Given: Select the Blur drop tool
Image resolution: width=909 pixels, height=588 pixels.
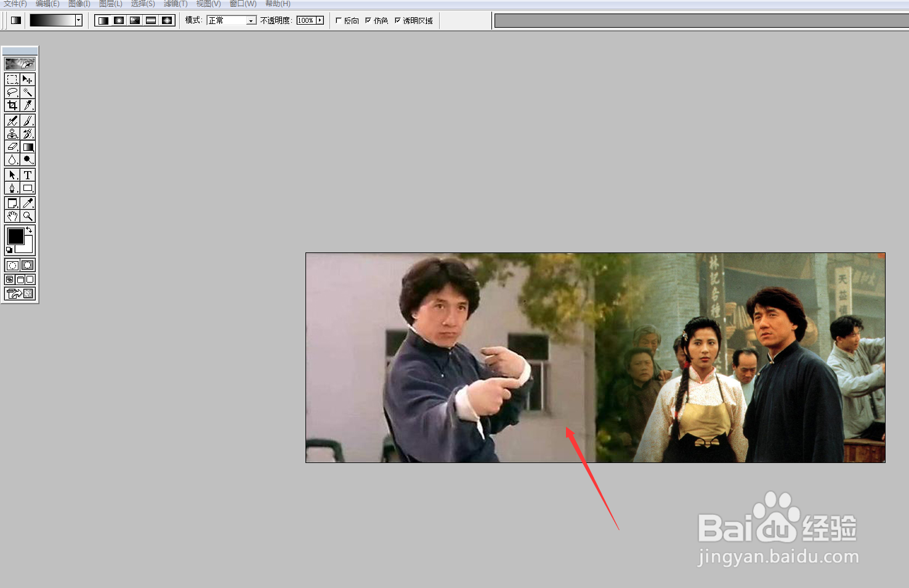Looking at the screenshot, I should click(12, 159).
